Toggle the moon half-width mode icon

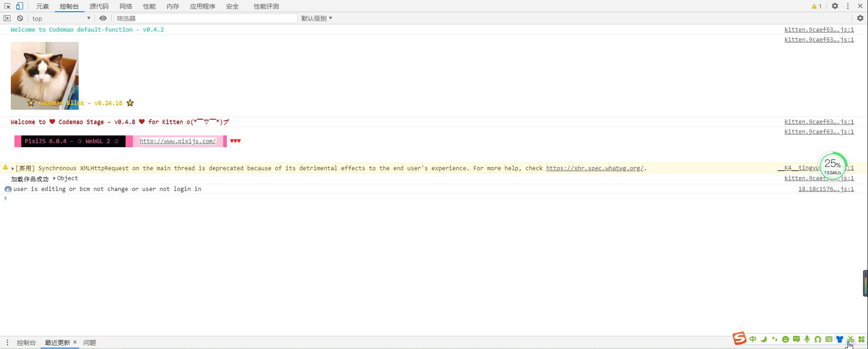click(764, 339)
